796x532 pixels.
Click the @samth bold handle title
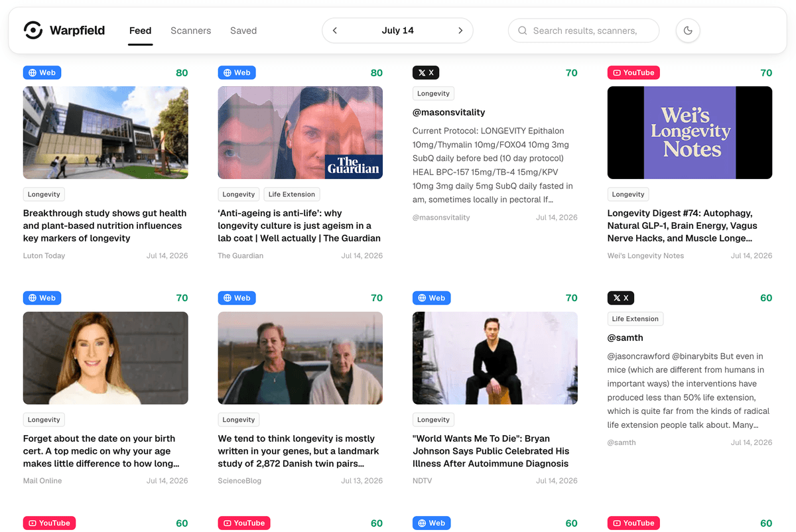[x=626, y=338]
